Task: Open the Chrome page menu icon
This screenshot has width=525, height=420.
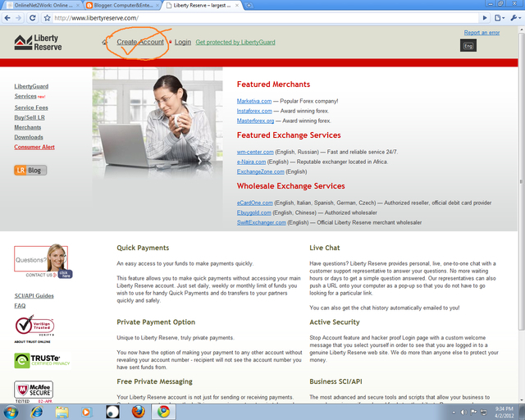Action: [x=500, y=18]
